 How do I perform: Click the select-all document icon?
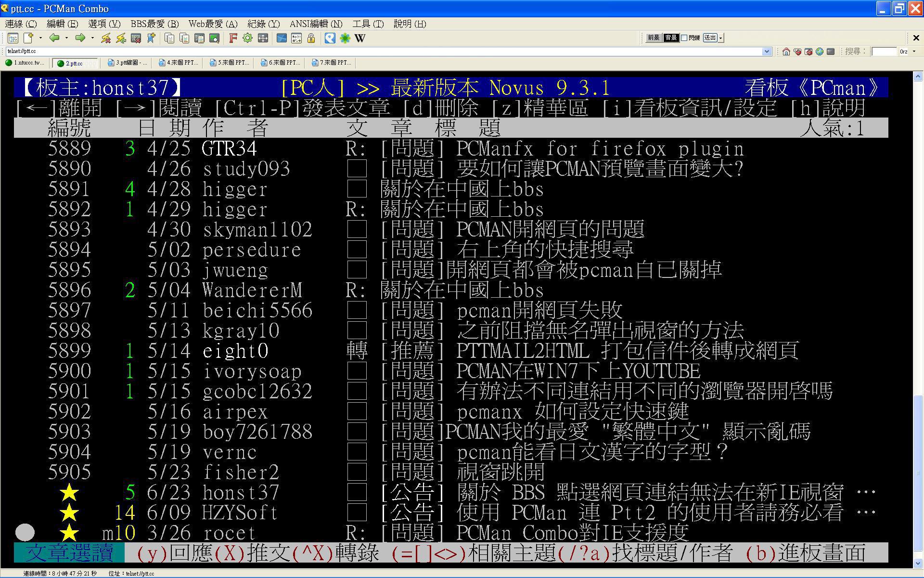pyautogui.click(x=199, y=38)
